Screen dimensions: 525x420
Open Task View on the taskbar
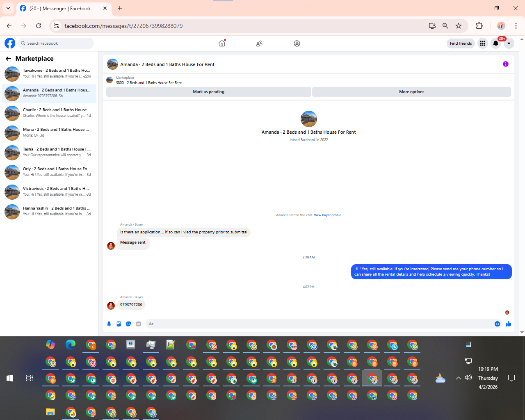click(x=30, y=378)
